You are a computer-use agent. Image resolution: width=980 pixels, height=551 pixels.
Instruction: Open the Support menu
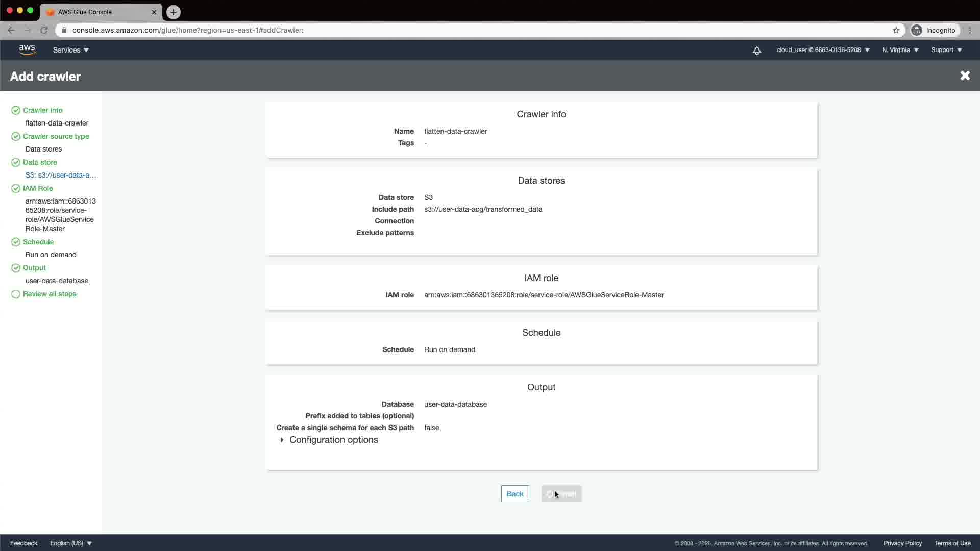pos(946,50)
